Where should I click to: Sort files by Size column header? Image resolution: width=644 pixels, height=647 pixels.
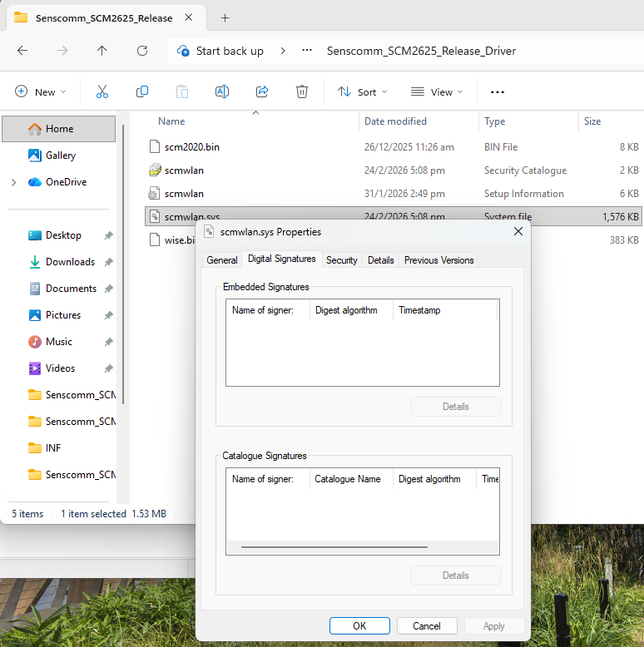click(592, 121)
